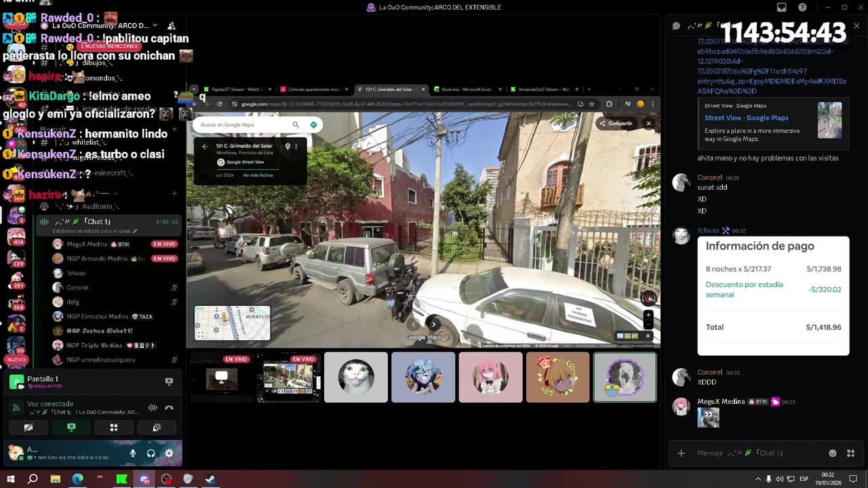This screenshot has height=488, width=868.
Task: Open server icon with 281 badge
Action: pos(16,279)
